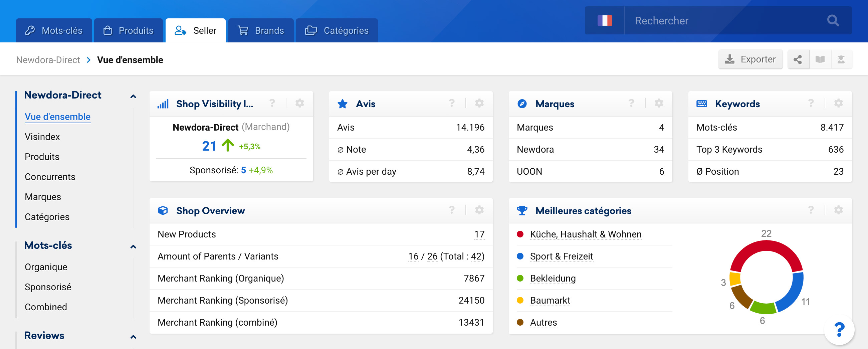The image size is (868, 349).
Task: Click the French flag country selector
Action: (x=605, y=21)
